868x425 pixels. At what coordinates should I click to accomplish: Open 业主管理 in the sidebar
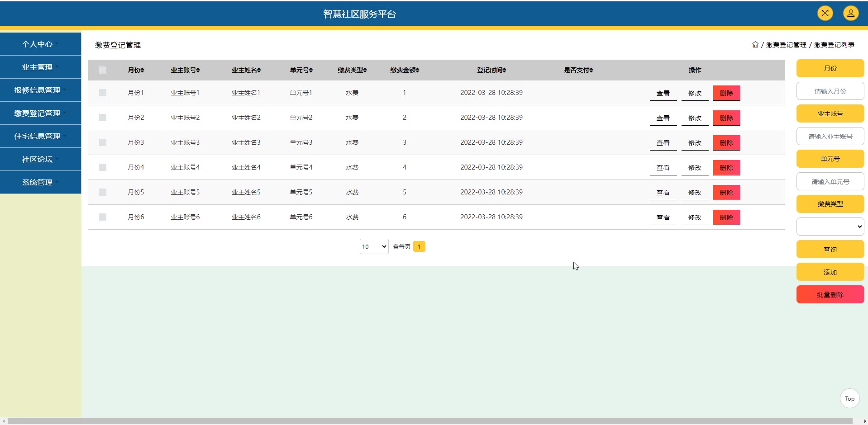[x=40, y=67]
